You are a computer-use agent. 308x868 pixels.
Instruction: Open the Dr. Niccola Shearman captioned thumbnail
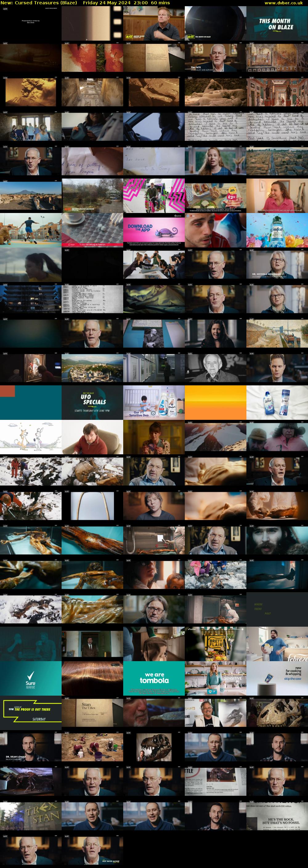[x=277, y=264]
